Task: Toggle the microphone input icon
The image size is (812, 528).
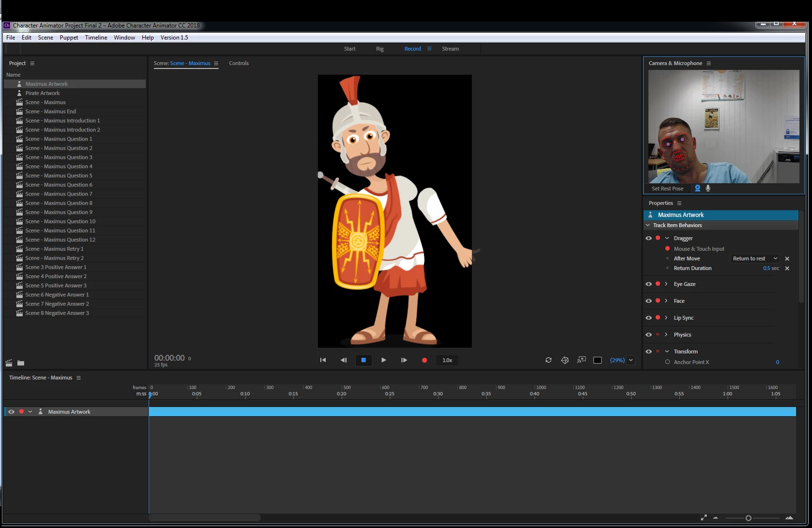Action: pyautogui.click(x=708, y=189)
